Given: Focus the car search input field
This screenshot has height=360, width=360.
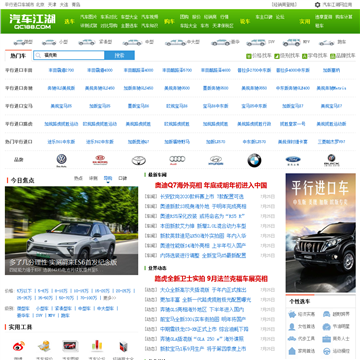Looking at the screenshot, I should pyautogui.click(x=69, y=55).
